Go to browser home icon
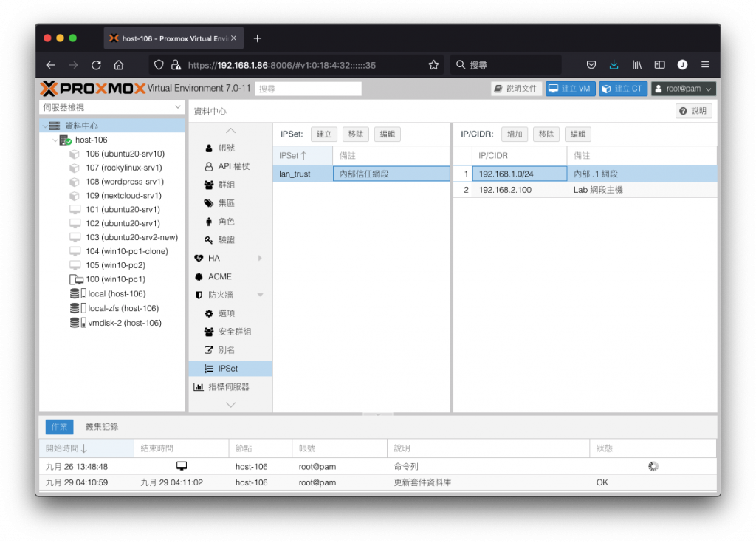Image resolution: width=756 pixels, height=543 pixels. click(119, 65)
